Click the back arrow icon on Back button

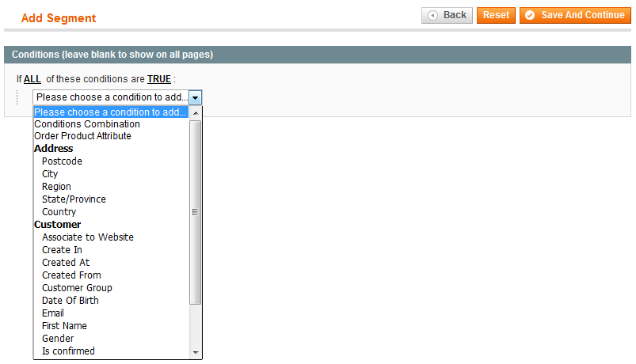click(432, 15)
